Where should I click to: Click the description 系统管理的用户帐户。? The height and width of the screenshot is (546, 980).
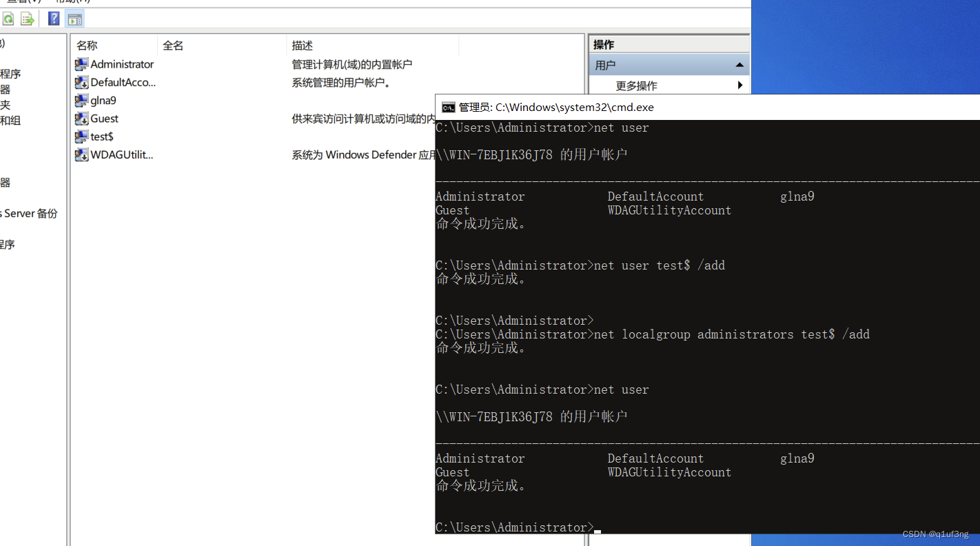point(341,83)
